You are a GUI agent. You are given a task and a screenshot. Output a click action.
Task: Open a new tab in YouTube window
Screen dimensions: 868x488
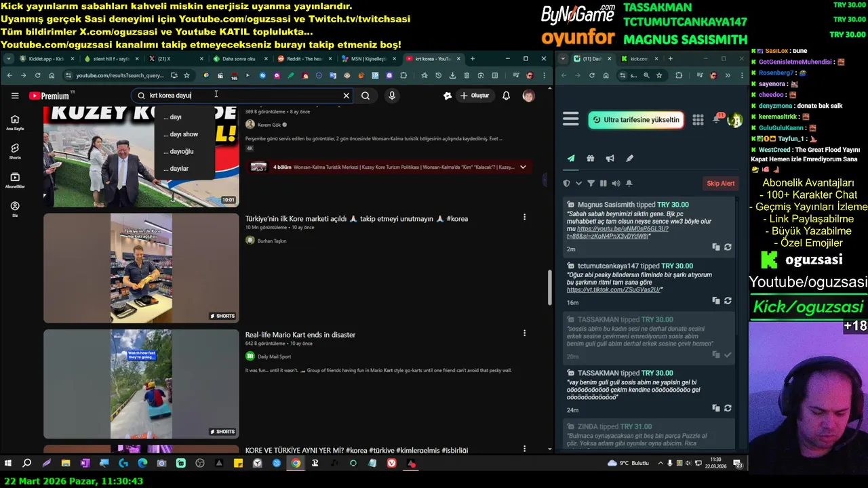[473, 59]
